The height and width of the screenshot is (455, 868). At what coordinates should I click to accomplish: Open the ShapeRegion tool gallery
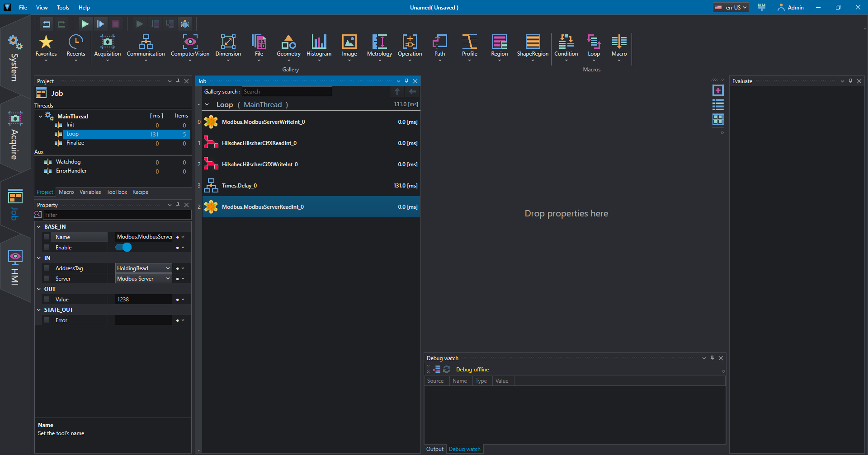pyautogui.click(x=533, y=46)
